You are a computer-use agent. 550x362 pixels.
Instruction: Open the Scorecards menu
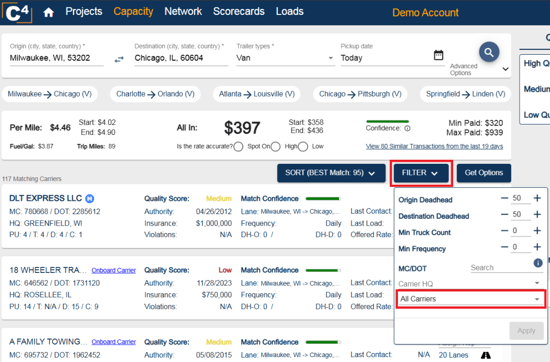pos(239,12)
